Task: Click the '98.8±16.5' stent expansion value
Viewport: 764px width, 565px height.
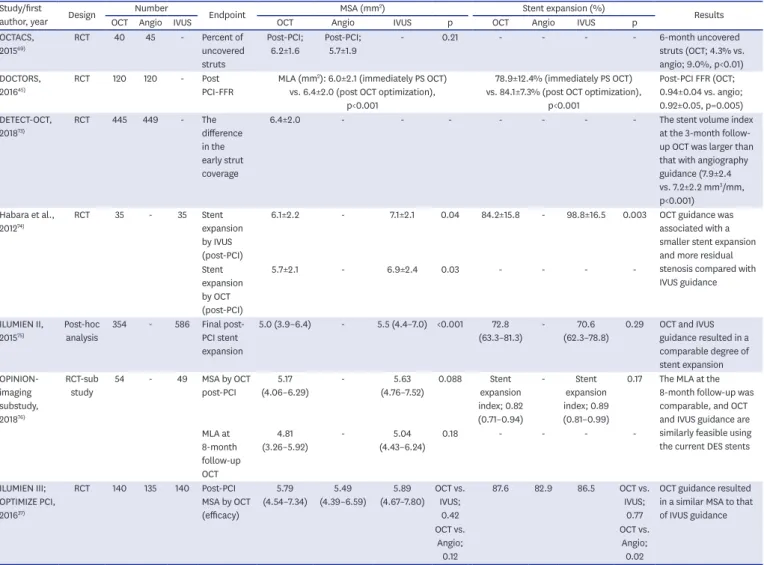Action: click(x=586, y=214)
